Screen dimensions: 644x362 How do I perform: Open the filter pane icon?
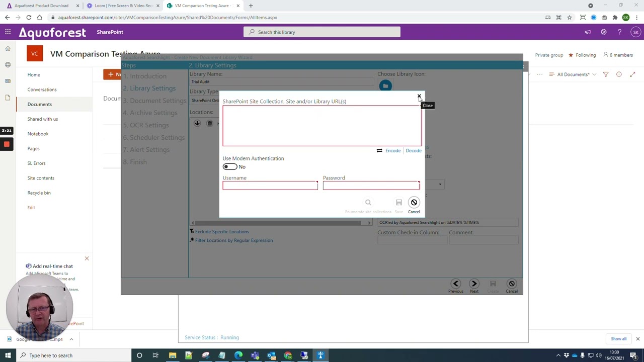click(x=606, y=74)
